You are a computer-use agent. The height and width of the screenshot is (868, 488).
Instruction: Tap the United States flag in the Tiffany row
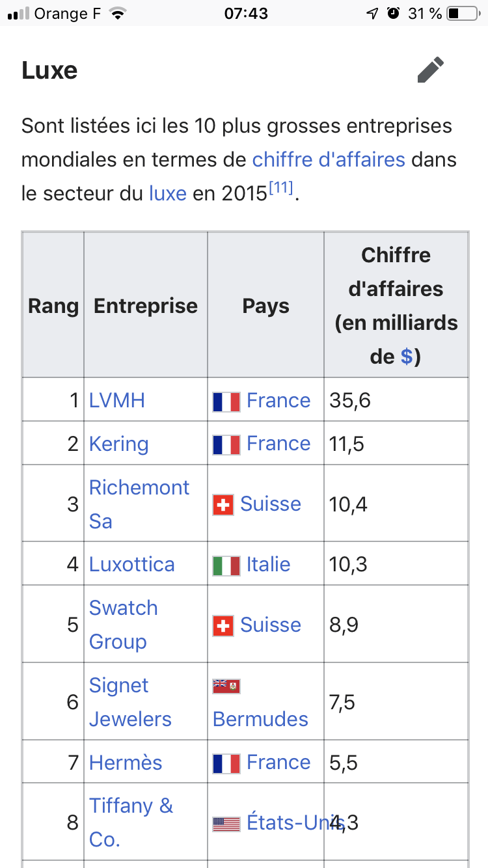226,824
